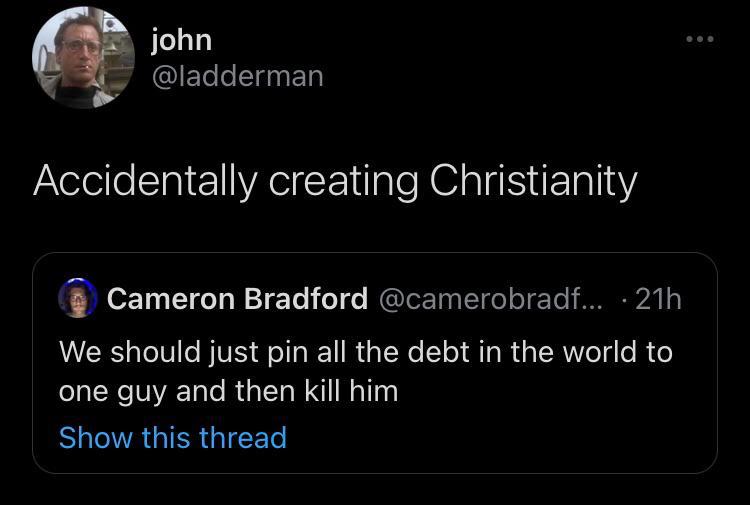
Task: Open the three-dot more options menu
Action: pyautogui.click(x=700, y=40)
